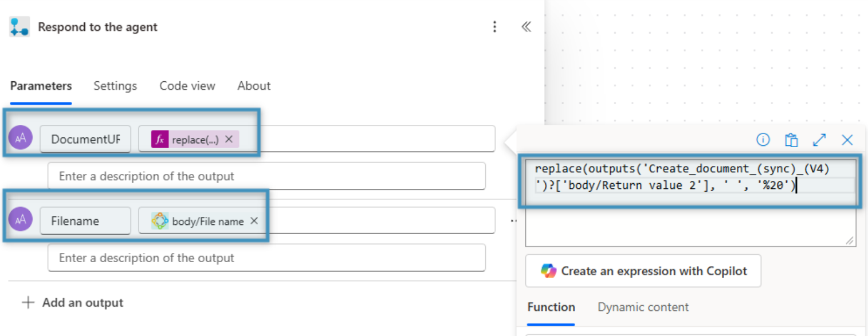Screen dimensions: 868x336
Task: Open the info icon in the expression editor
Action: coord(763,139)
